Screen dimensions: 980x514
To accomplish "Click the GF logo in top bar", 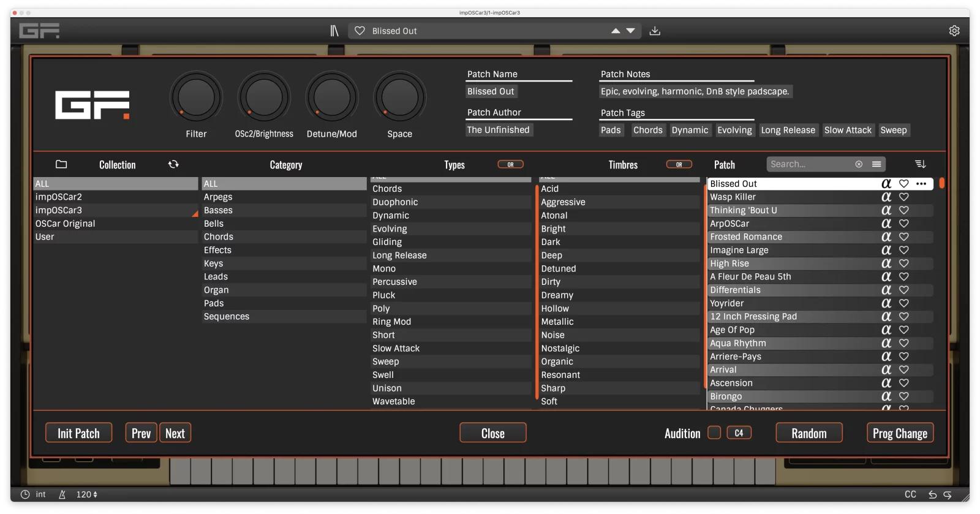I will point(39,31).
